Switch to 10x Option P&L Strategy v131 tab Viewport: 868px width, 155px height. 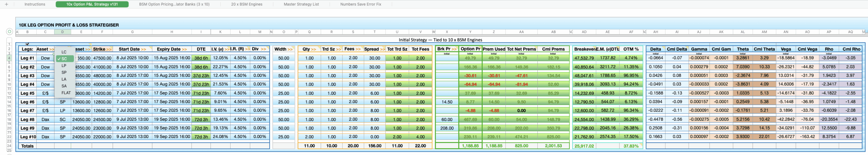point(92,4)
